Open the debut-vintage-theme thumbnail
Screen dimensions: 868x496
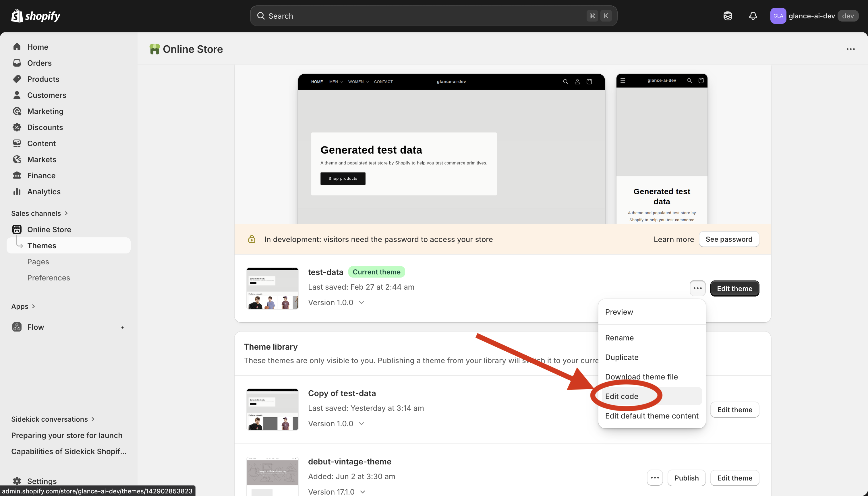pos(272,476)
